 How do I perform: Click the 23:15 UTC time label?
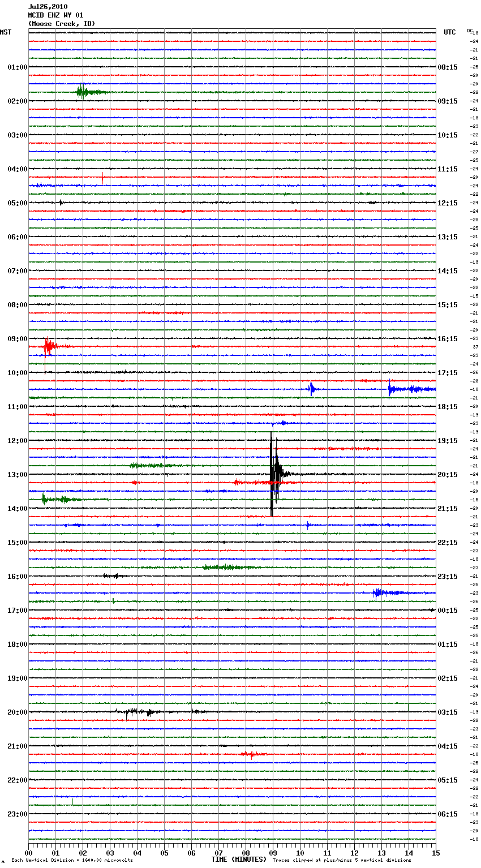coord(448,577)
